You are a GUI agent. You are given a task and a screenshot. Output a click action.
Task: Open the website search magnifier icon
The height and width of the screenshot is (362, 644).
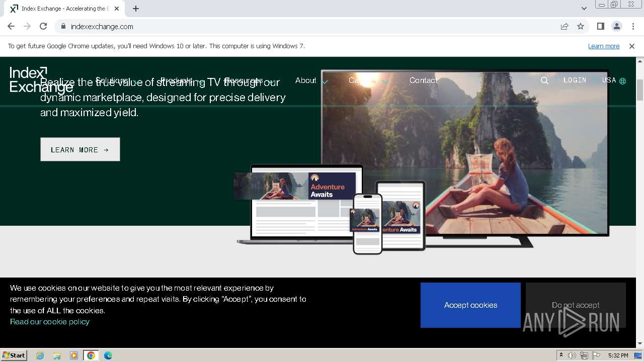click(x=544, y=80)
